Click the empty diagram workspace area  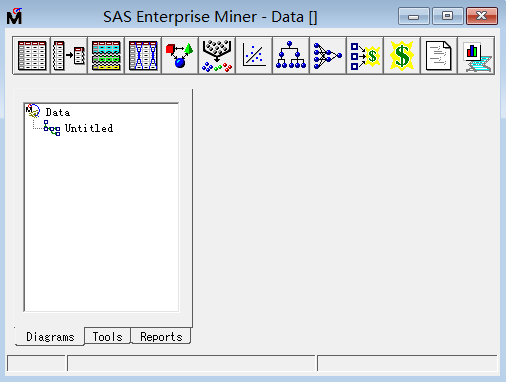pyautogui.click(x=345, y=213)
